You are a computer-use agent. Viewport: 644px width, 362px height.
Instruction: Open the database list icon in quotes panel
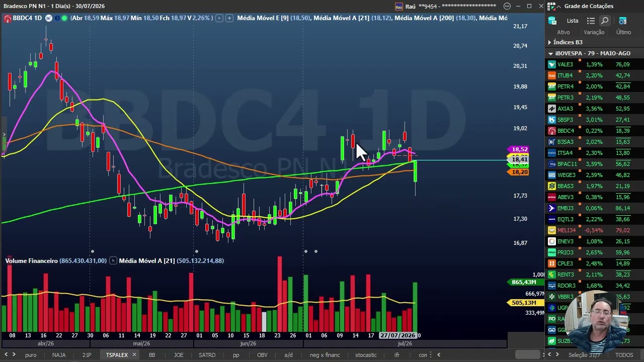pos(552,21)
